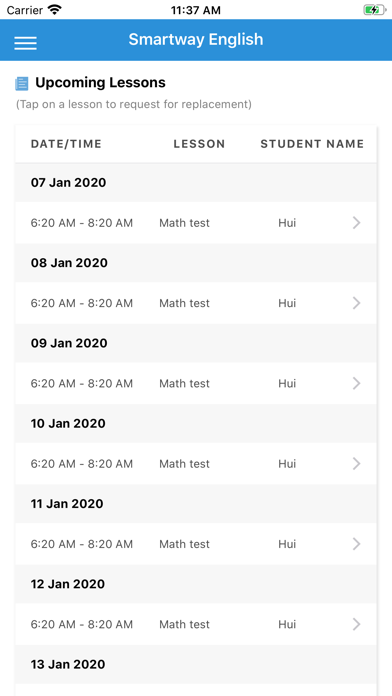Tap 6:20 AM - 8:20 AM time on 11 Jan
Image resolution: width=392 pixels, height=696 pixels.
82,544
